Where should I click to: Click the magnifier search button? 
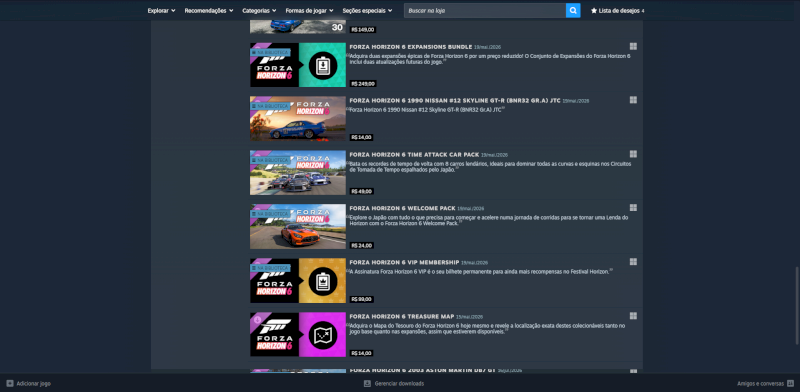573,10
